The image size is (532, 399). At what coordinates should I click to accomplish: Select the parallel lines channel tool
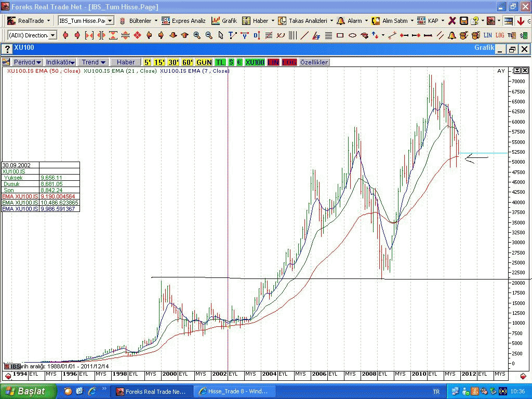click(440, 35)
